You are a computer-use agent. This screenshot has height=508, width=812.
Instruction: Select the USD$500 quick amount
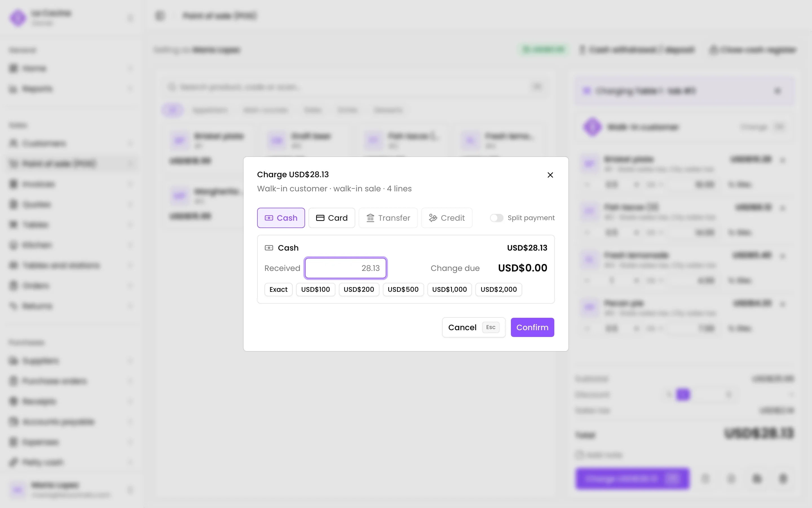point(403,290)
